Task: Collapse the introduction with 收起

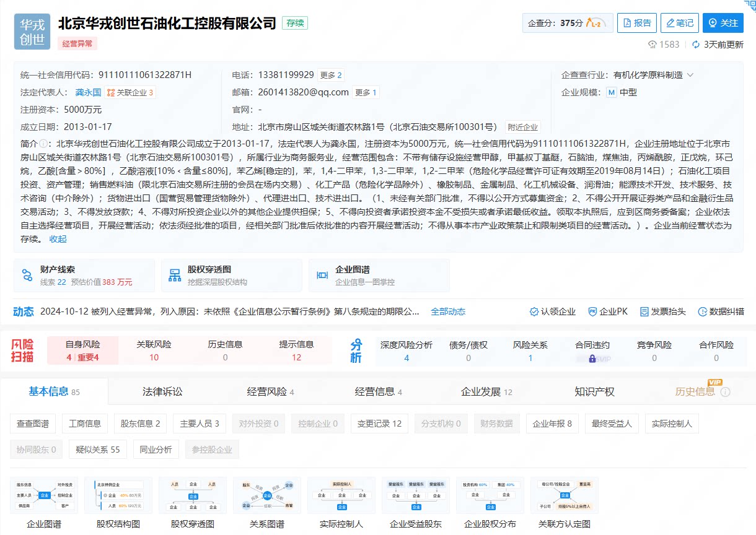Action: click(x=58, y=238)
